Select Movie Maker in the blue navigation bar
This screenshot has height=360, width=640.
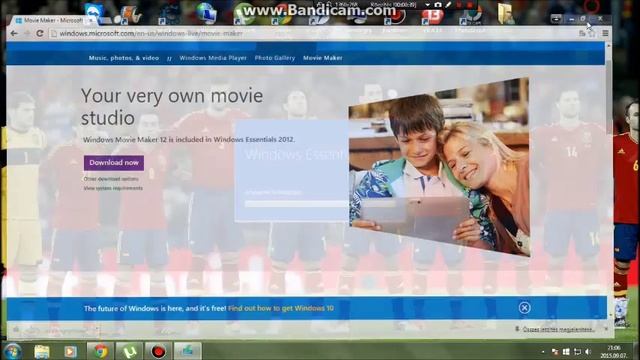pos(322,58)
